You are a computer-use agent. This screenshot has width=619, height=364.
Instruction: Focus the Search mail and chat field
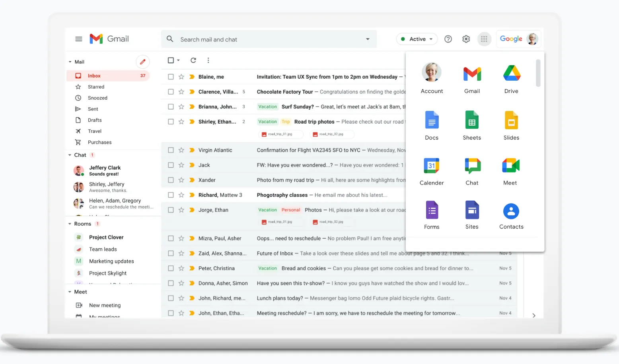269,39
